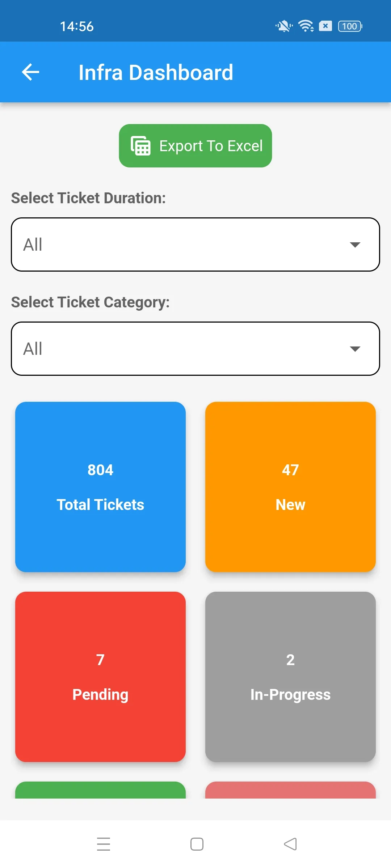Tap the muted bell status icon

[x=284, y=26]
